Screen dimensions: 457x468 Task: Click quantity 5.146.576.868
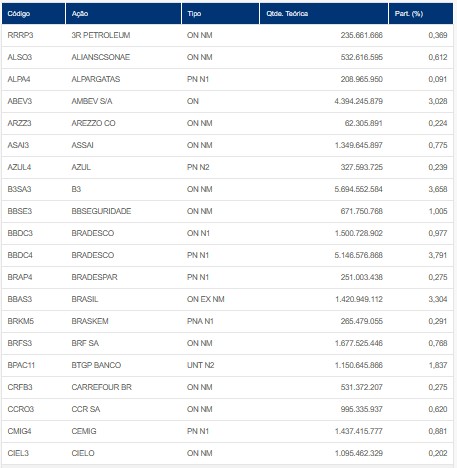coord(359,255)
